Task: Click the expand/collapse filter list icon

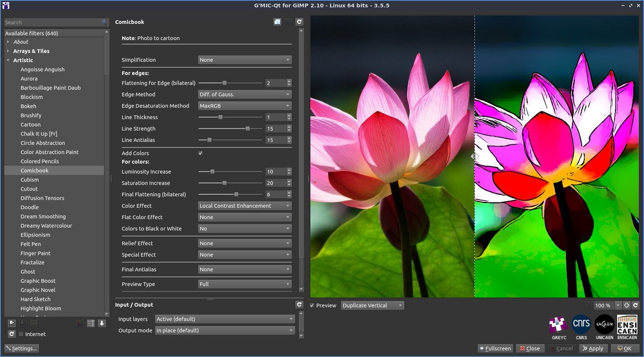Action: tap(91, 323)
